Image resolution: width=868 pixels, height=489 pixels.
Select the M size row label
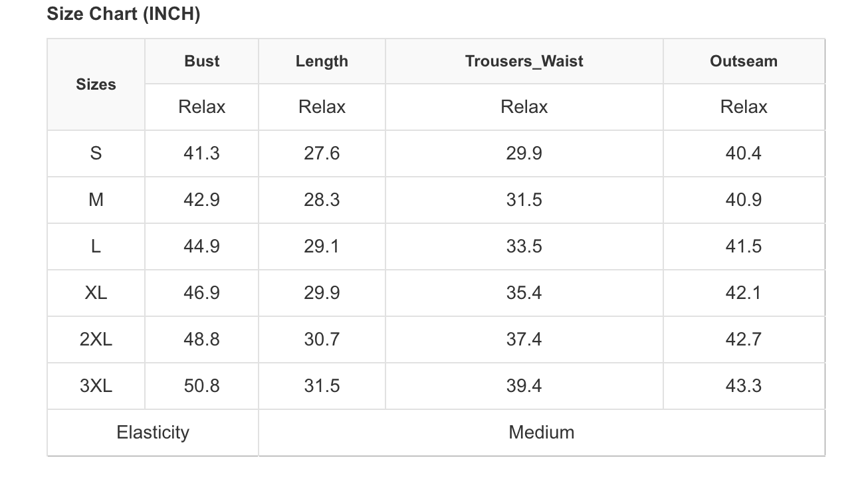96,200
